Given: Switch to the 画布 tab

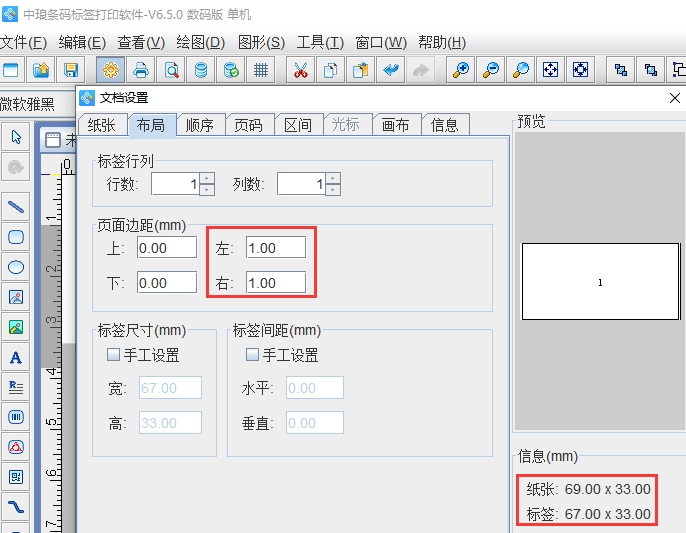Looking at the screenshot, I should (x=396, y=125).
